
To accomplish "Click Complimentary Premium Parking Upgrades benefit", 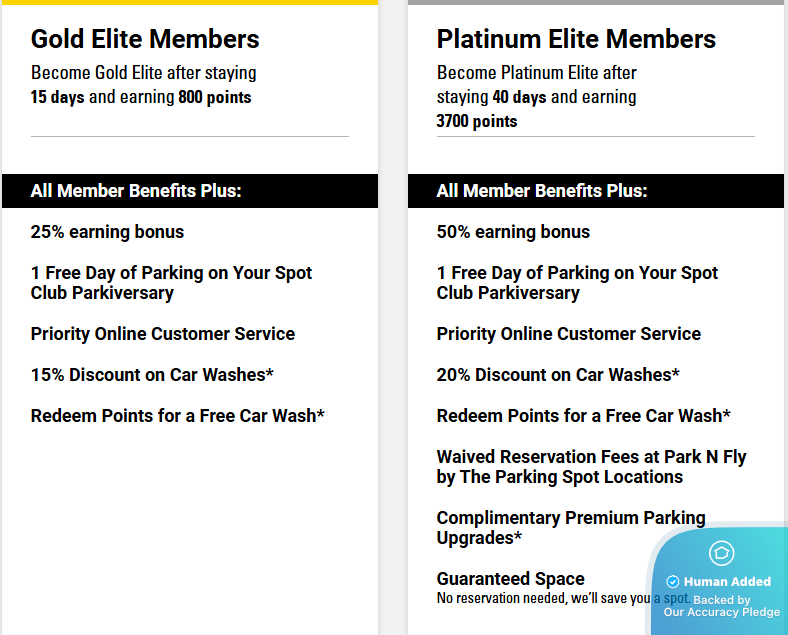I will [x=571, y=528].
